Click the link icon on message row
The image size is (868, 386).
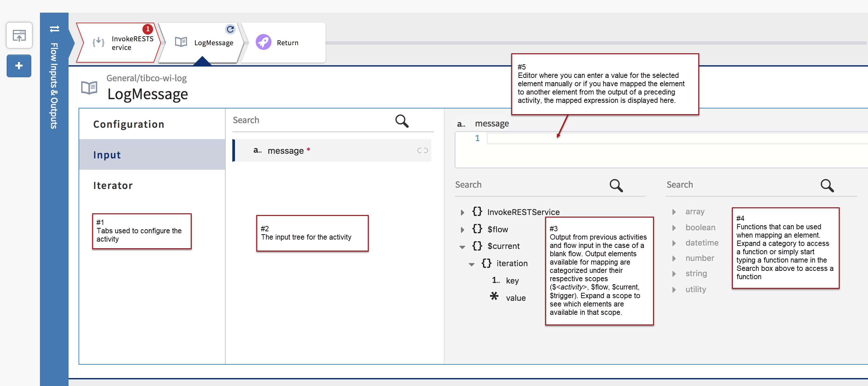click(x=422, y=150)
